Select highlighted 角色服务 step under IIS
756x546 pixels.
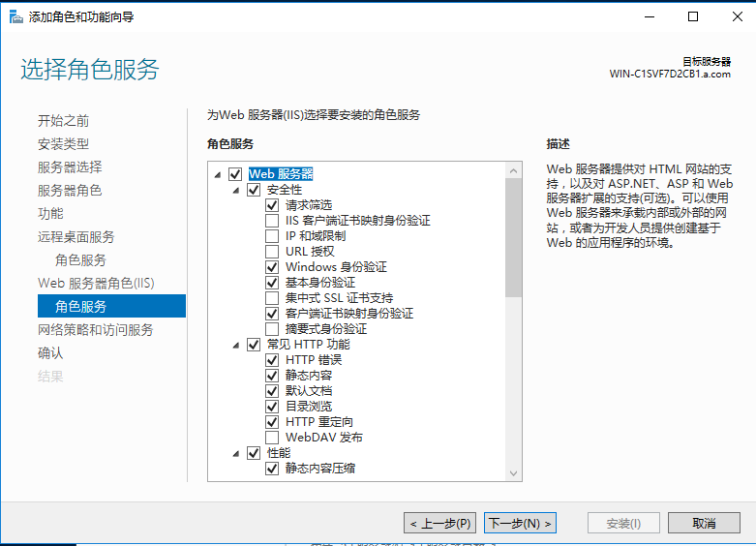tap(111, 306)
